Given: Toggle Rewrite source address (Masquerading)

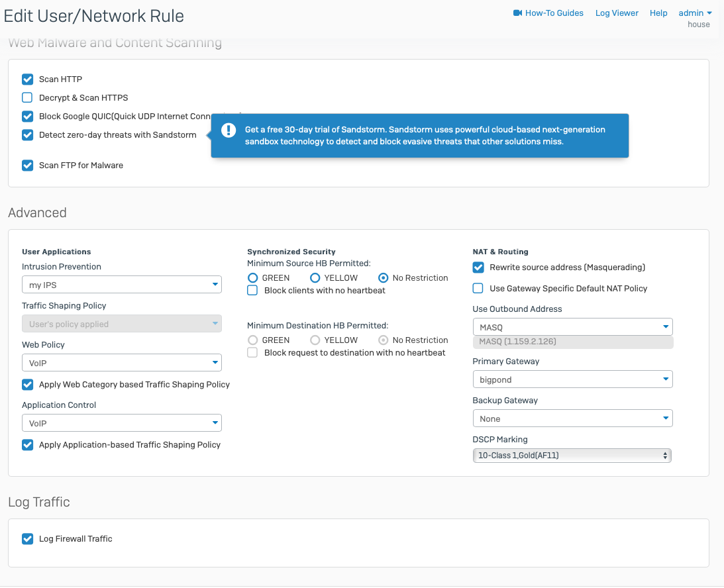Looking at the screenshot, I should 478,268.
